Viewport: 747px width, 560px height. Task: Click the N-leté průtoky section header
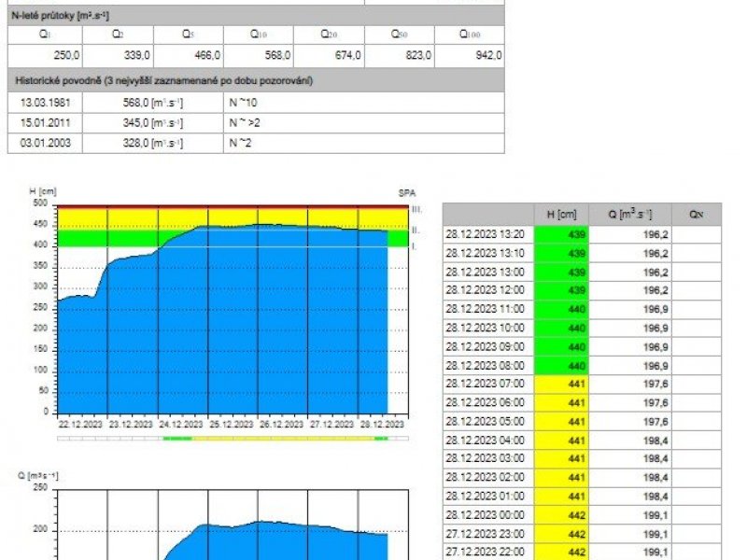pos(252,16)
